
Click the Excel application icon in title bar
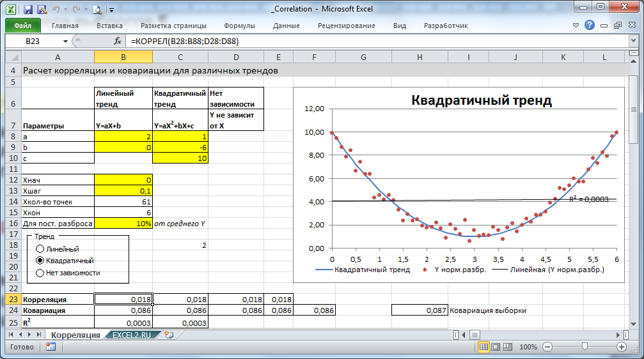click(x=11, y=9)
